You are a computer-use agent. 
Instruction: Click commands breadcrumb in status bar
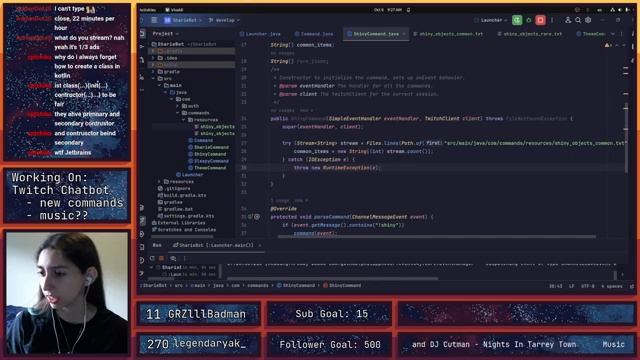[258, 286]
